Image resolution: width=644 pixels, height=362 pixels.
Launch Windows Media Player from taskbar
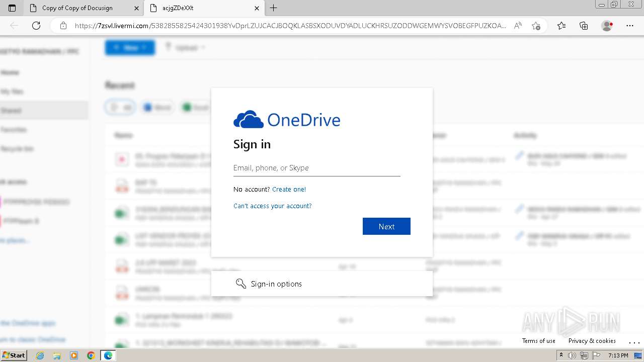coord(74,355)
